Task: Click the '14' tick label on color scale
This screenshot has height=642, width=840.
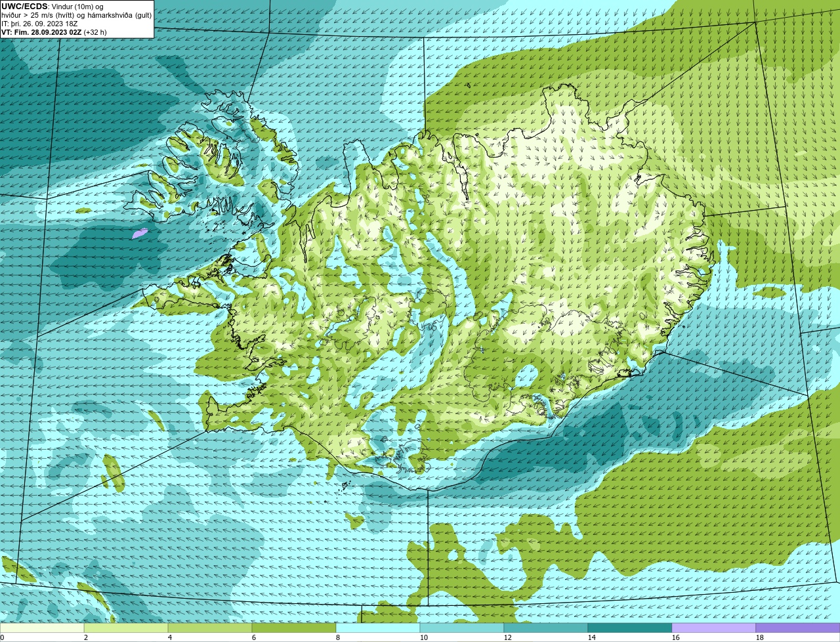Action: pos(592,637)
